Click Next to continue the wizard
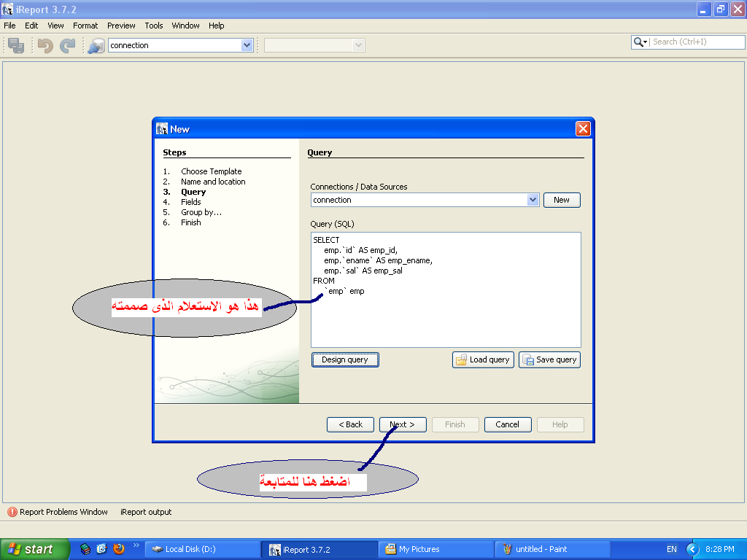 tap(403, 425)
